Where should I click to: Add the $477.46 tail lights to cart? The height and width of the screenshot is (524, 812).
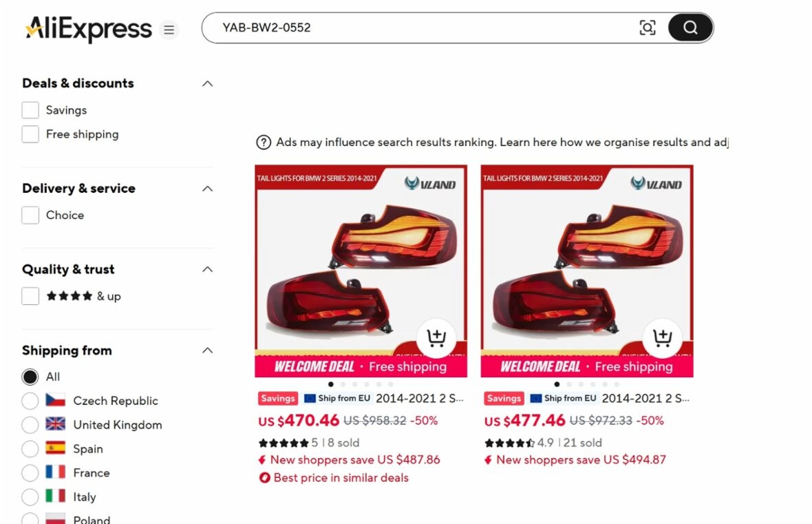point(662,338)
